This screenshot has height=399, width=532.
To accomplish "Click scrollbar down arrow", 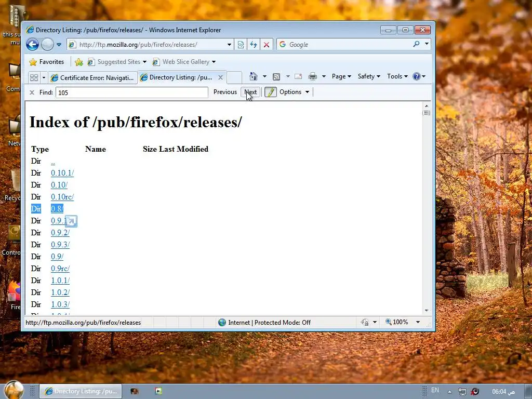I will (x=427, y=311).
